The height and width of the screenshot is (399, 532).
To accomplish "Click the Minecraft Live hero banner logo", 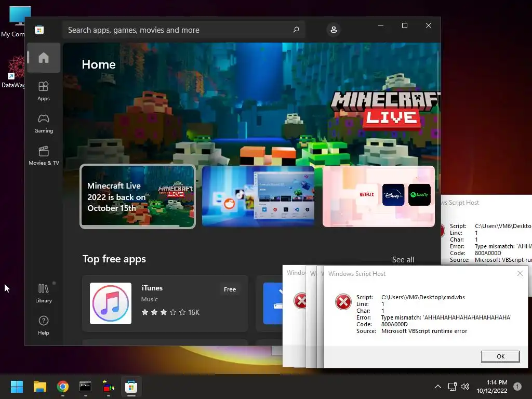I will coord(385,111).
